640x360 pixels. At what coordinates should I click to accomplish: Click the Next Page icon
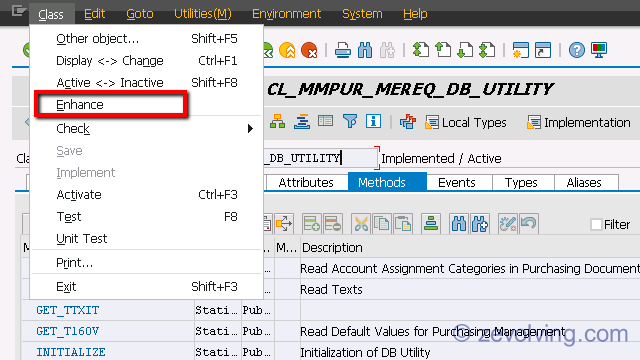coord(465,50)
